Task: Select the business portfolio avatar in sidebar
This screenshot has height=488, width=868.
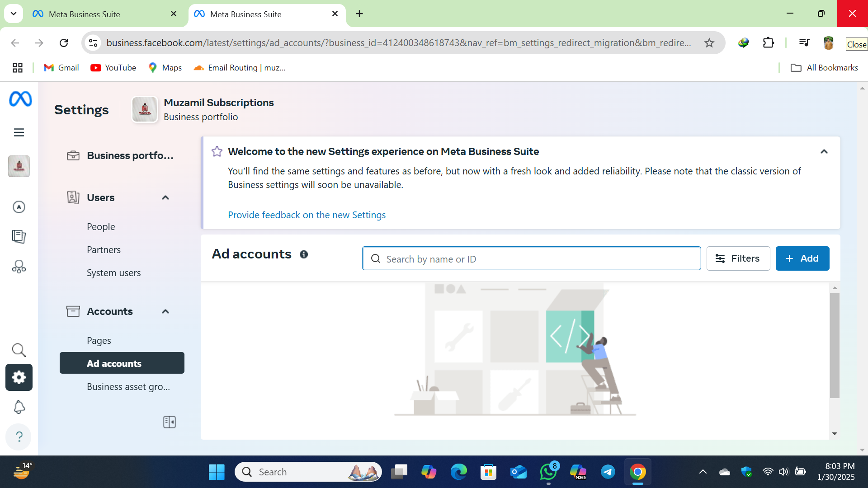Action: click(x=19, y=166)
